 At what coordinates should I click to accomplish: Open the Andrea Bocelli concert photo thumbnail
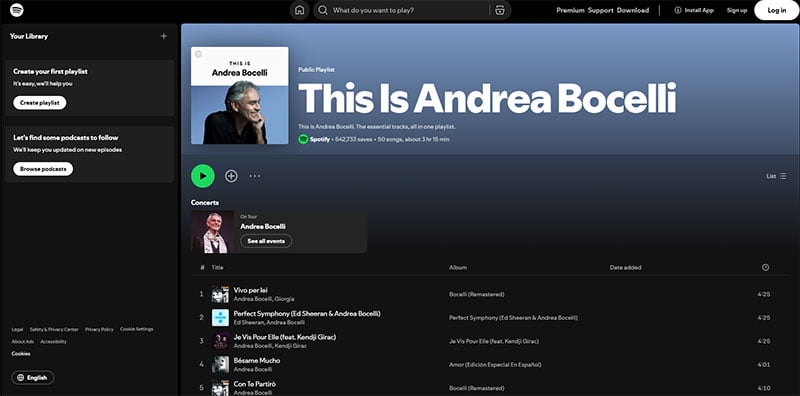pyautogui.click(x=213, y=232)
